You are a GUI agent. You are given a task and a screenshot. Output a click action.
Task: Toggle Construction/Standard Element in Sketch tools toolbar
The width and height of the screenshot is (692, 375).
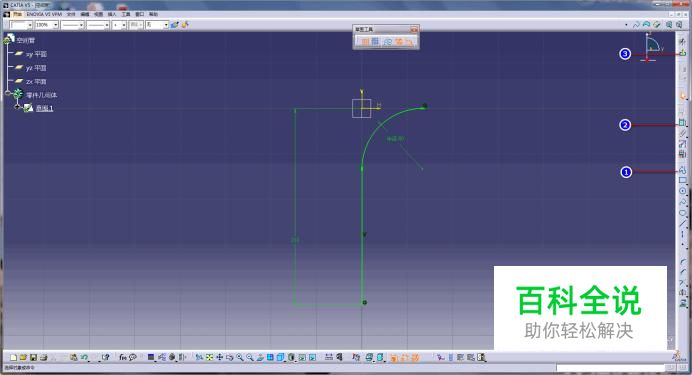tap(387, 41)
